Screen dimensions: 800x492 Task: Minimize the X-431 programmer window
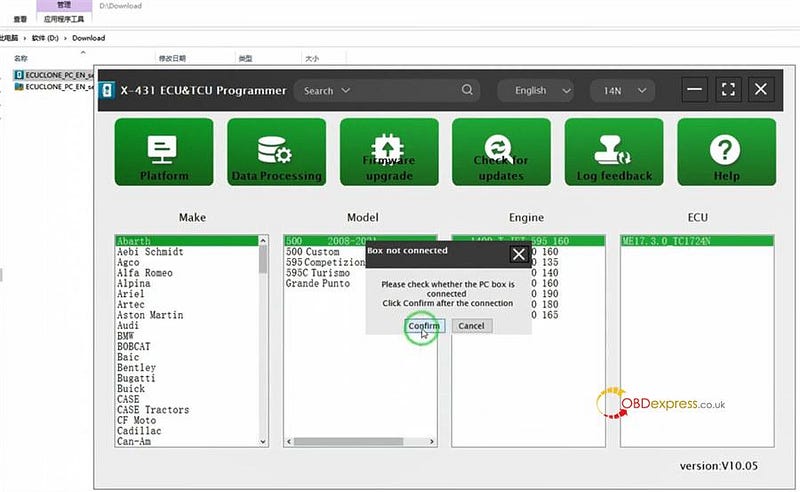694,90
